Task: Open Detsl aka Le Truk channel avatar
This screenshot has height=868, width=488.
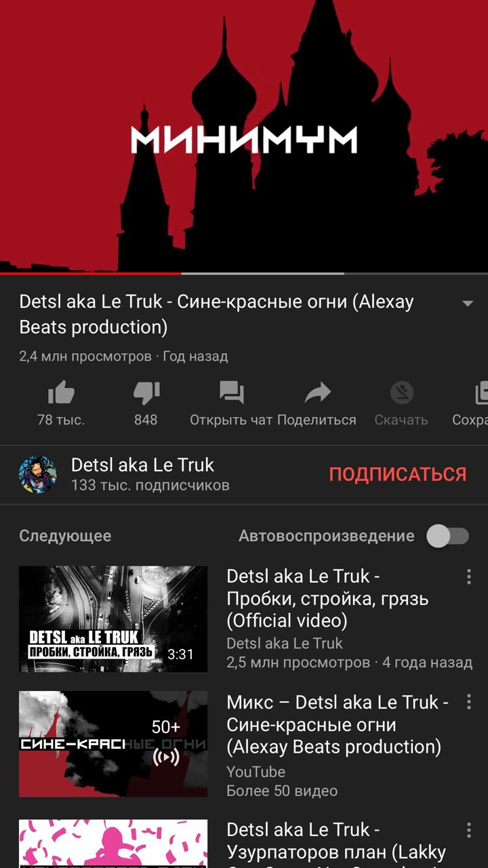Action: click(38, 475)
